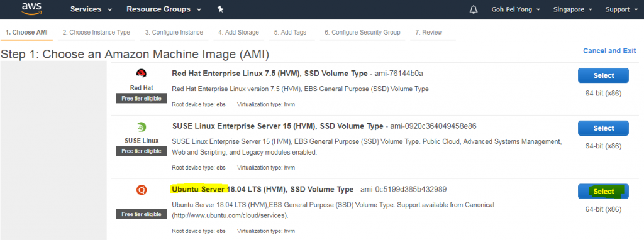Click the SUSE Linux Enterprise Server 15 title
The width and height of the screenshot is (644, 240).
point(277,126)
